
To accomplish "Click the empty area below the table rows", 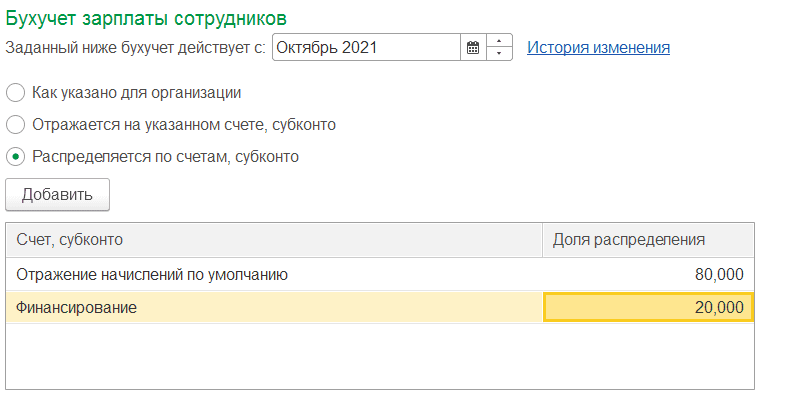I will point(380,356).
